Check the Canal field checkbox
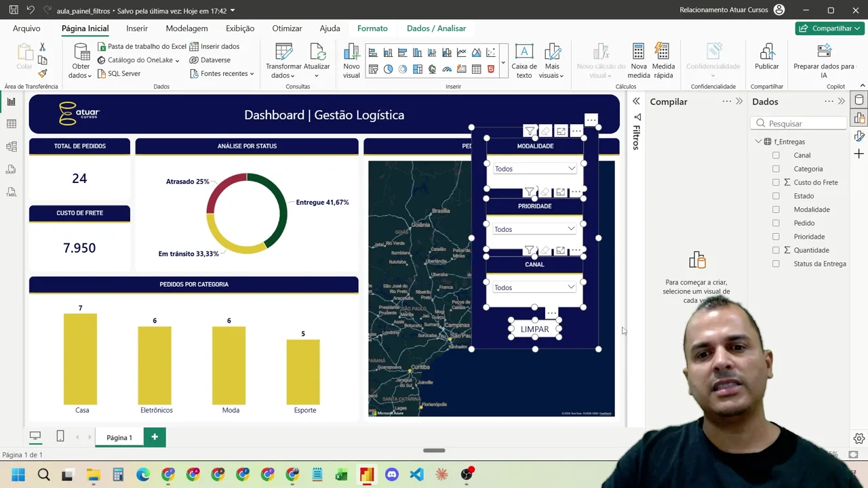868x488 pixels. point(776,155)
